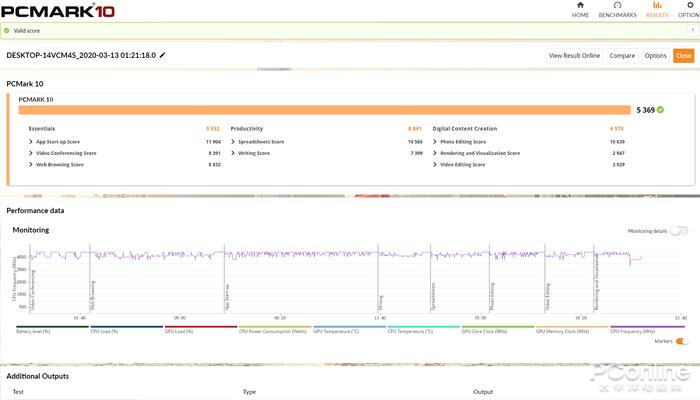This screenshot has width=700, height=400.
Task: Select GPU Load (%) legend entry
Action: pos(201,329)
